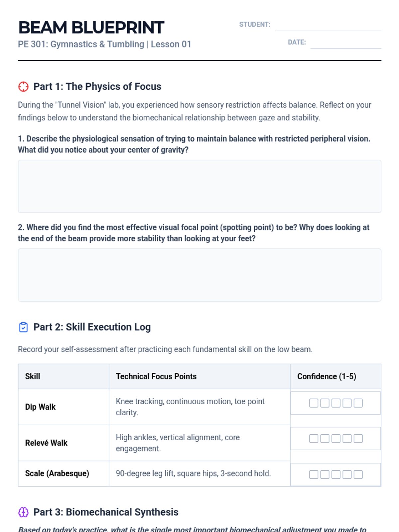
Task: Click the STUDENT name line
Action: point(328,26)
